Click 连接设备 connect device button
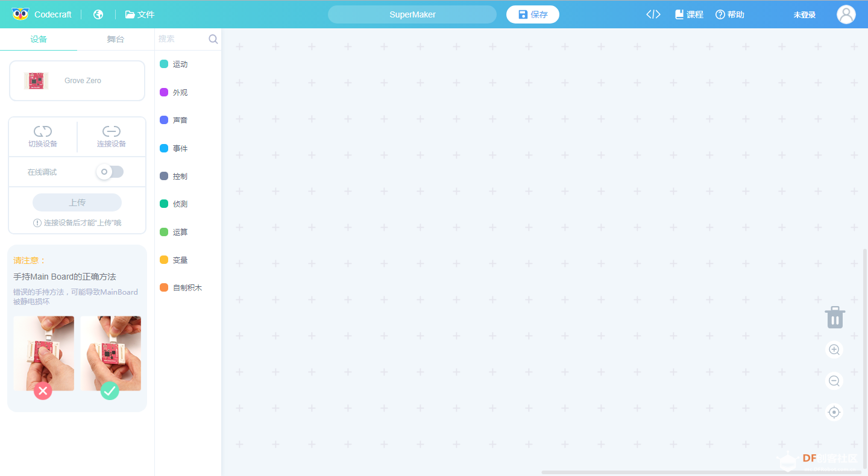 point(112,137)
